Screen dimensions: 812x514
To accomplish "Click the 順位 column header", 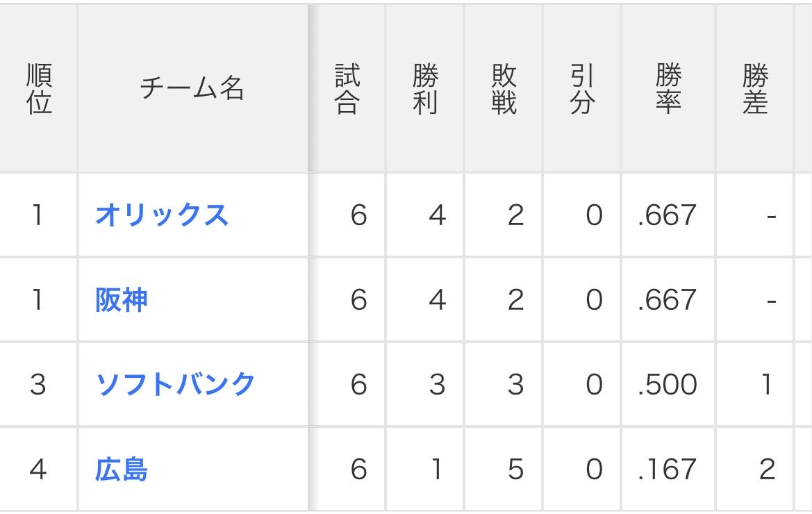I will 39,89.
